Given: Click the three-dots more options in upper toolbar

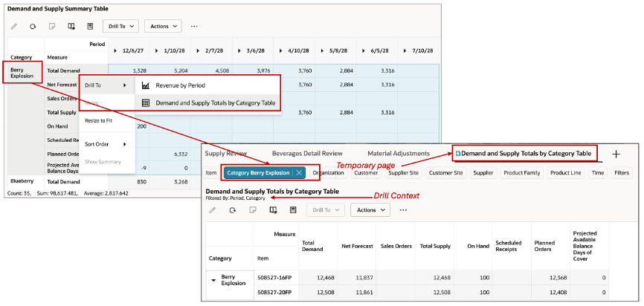Looking at the screenshot, I should pyautogui.click(x=194, y=26).
